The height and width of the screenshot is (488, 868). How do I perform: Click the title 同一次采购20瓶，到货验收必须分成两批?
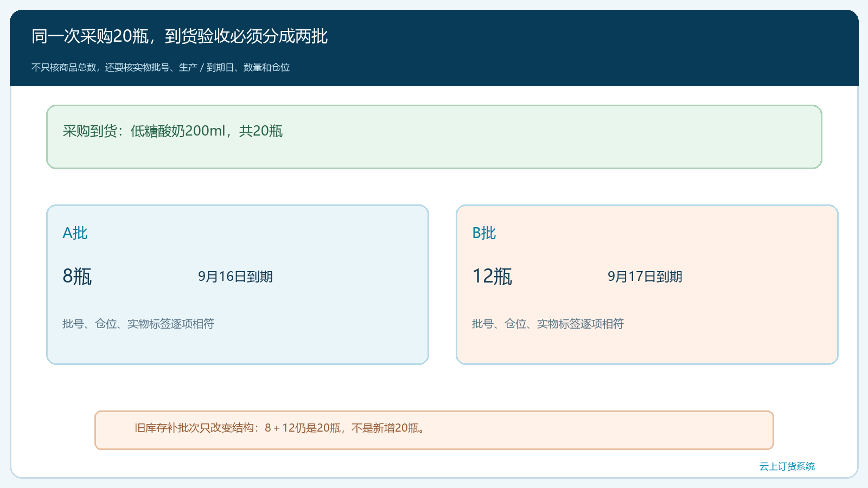[x=180, y=36]
